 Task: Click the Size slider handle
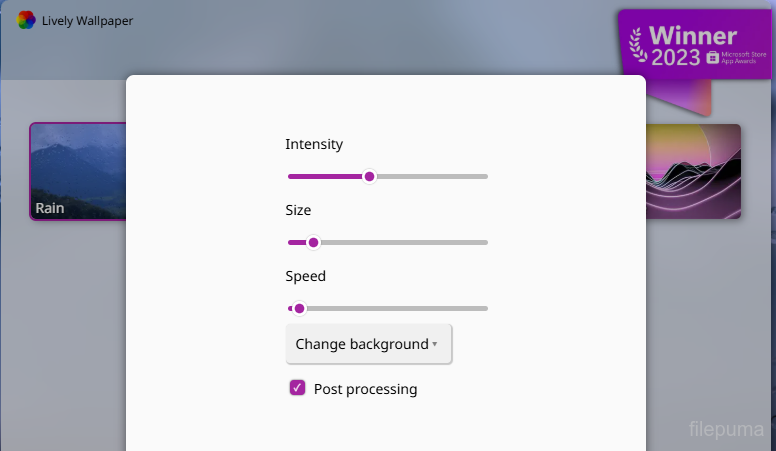pos(313,242)
